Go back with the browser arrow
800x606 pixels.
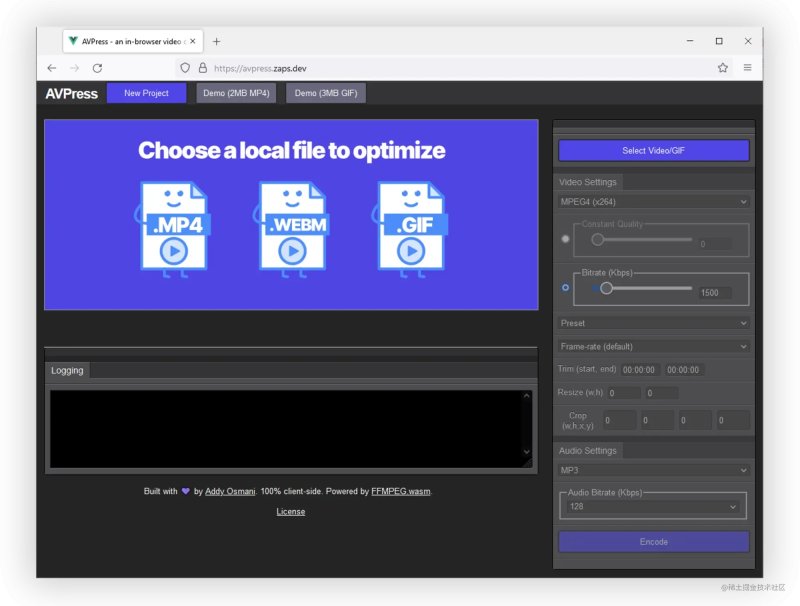coord(52,68)
